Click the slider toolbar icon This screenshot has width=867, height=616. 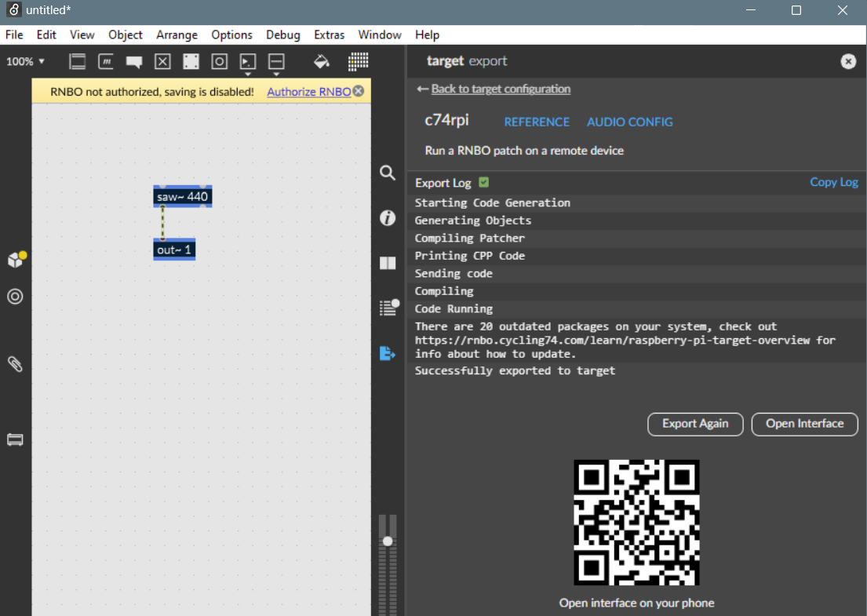[x=276, y=61]
